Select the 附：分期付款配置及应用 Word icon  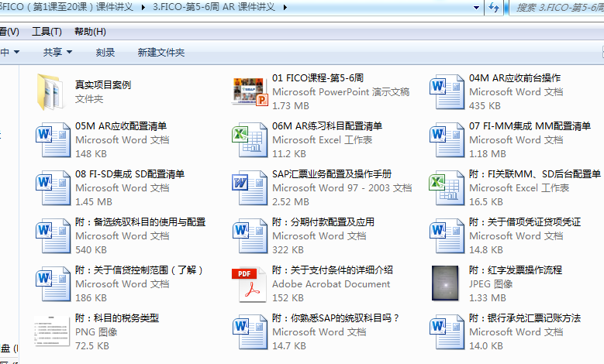click(x=249, y=236)
